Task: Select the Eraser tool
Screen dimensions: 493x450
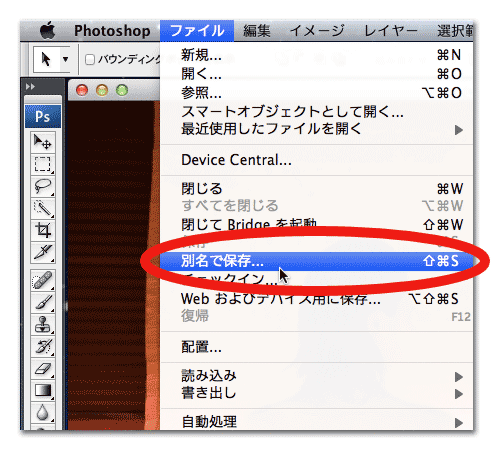Action: click(43, 369)
